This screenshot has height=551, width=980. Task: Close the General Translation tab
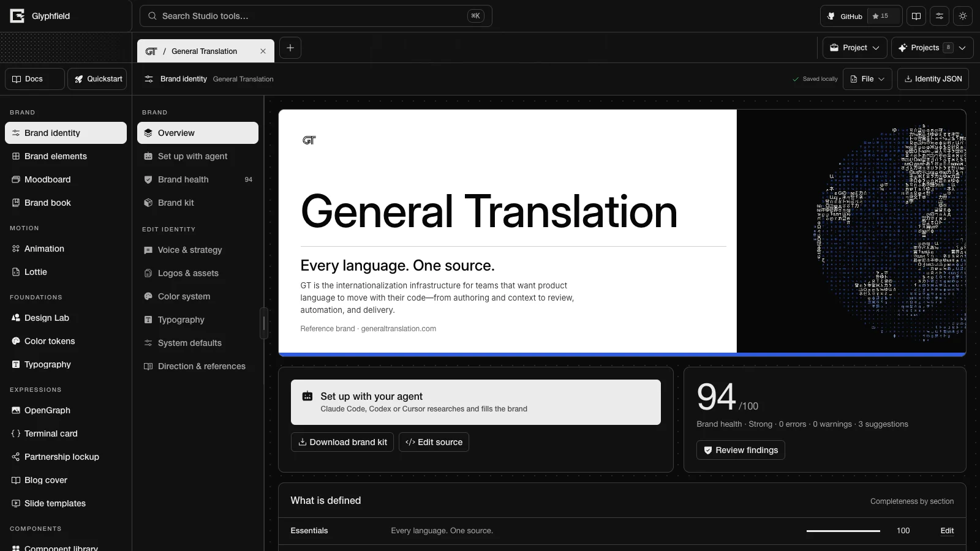pyautogui.click(x=263, y=51)
